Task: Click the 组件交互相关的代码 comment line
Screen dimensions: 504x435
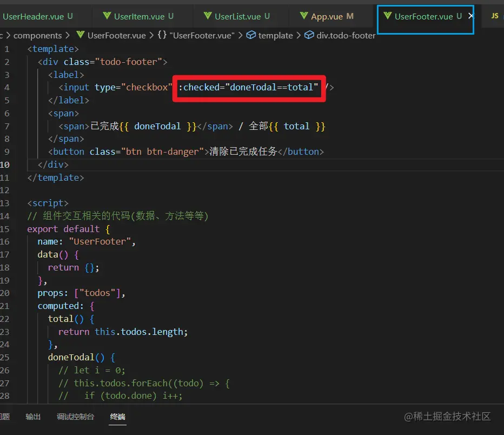Action: (118, 216)
